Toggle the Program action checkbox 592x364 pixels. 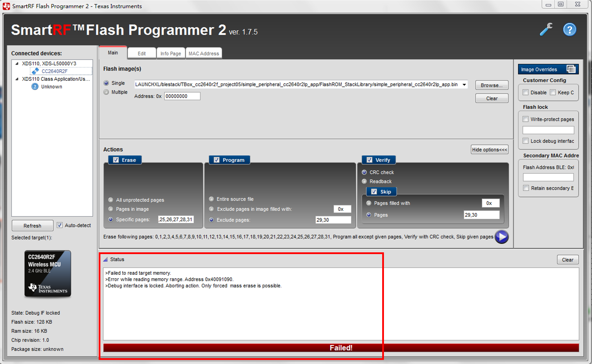pos(216,160)
